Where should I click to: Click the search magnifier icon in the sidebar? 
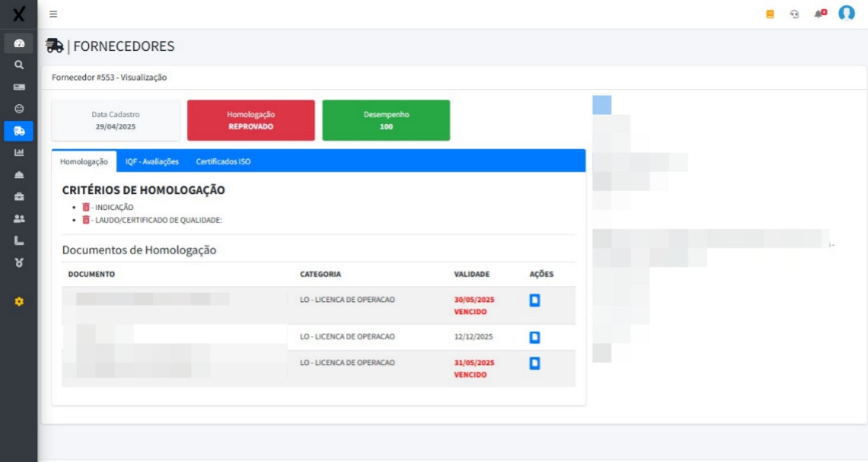point(19,65)
